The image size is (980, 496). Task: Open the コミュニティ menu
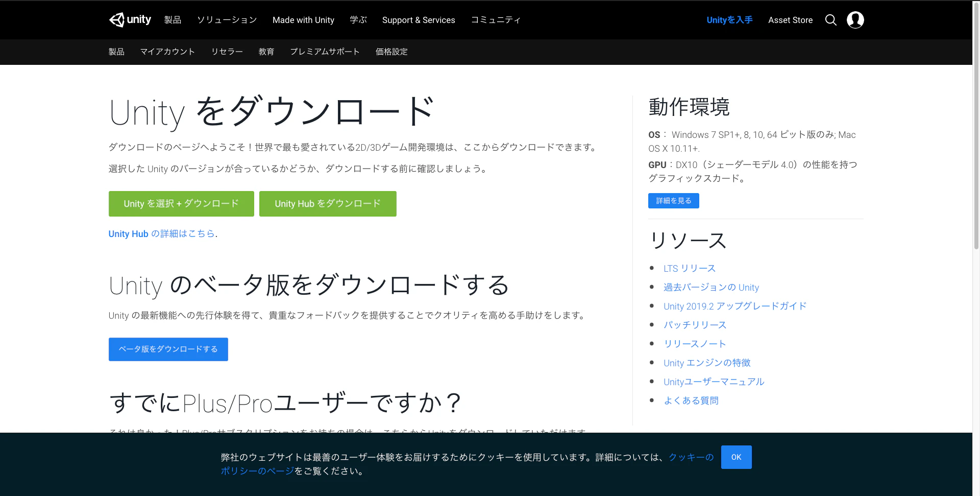(496, 20)
